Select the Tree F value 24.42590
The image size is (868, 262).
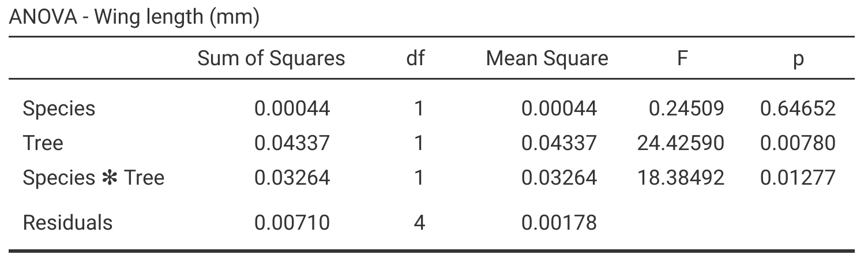[680, 143]
